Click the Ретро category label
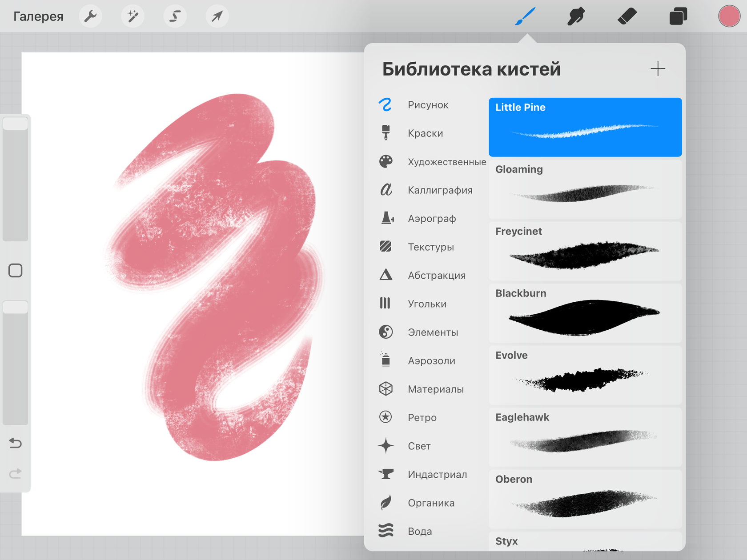 point(422,418)
